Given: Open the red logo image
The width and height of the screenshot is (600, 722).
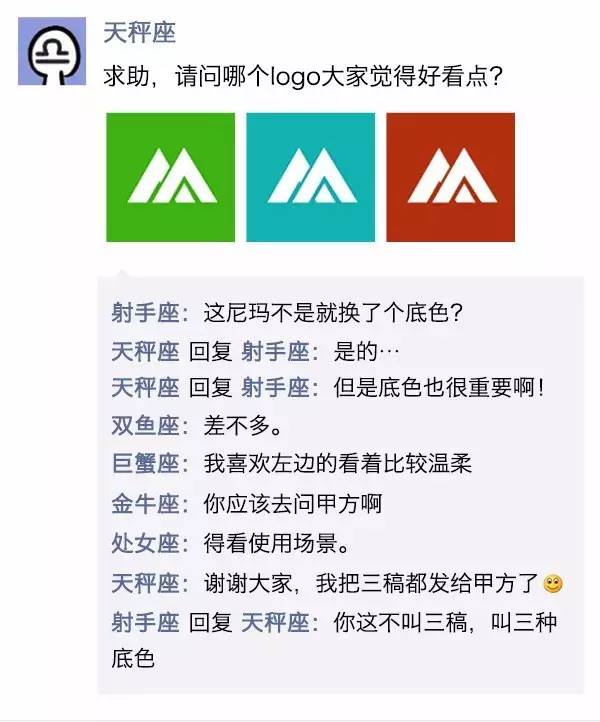Looking at the screenshot, I should (x=450, y=177).
